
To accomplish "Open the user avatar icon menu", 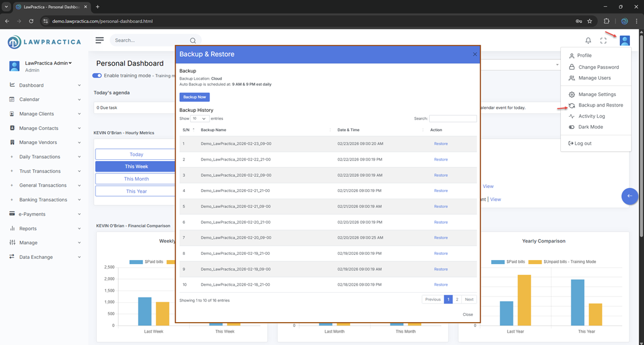I will point(625,40).
